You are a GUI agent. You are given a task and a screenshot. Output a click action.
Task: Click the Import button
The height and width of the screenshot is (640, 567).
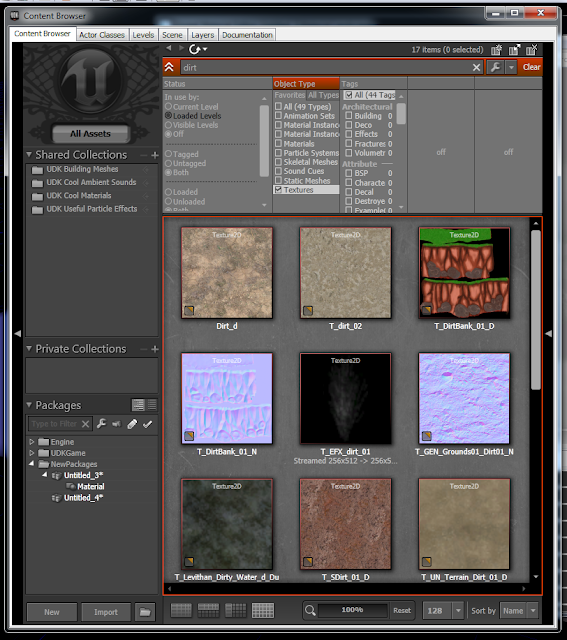point(106,612)
